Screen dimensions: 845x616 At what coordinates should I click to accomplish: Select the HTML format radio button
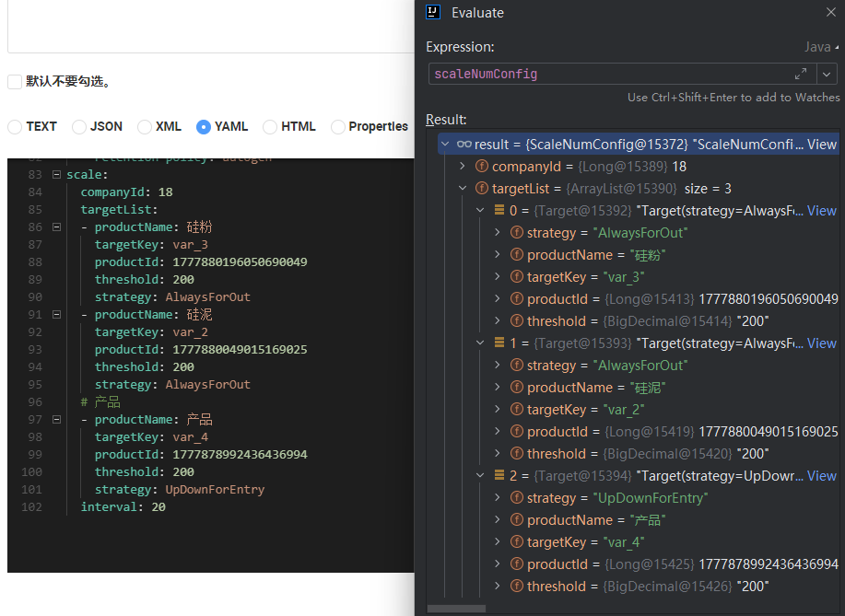coord(269,126)
